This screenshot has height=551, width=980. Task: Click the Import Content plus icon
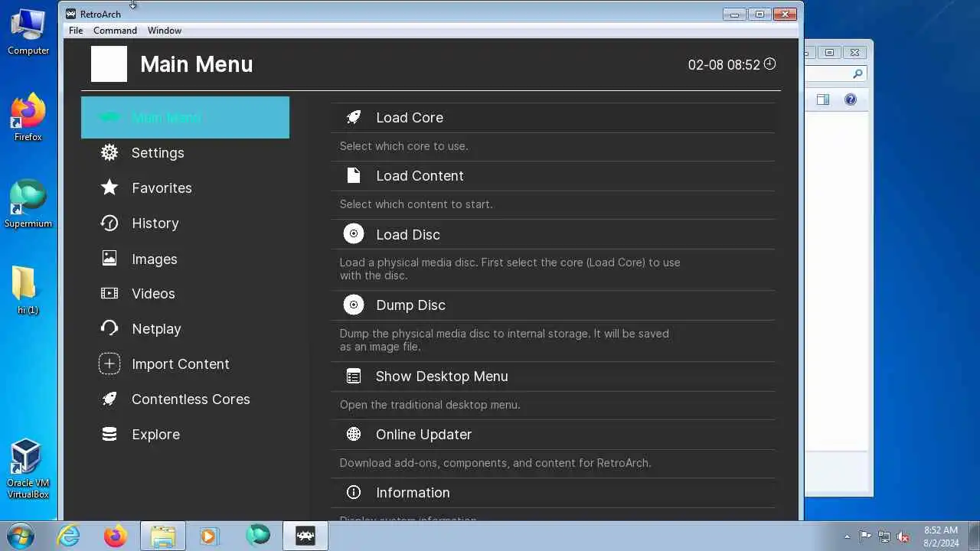pos(109,364)
